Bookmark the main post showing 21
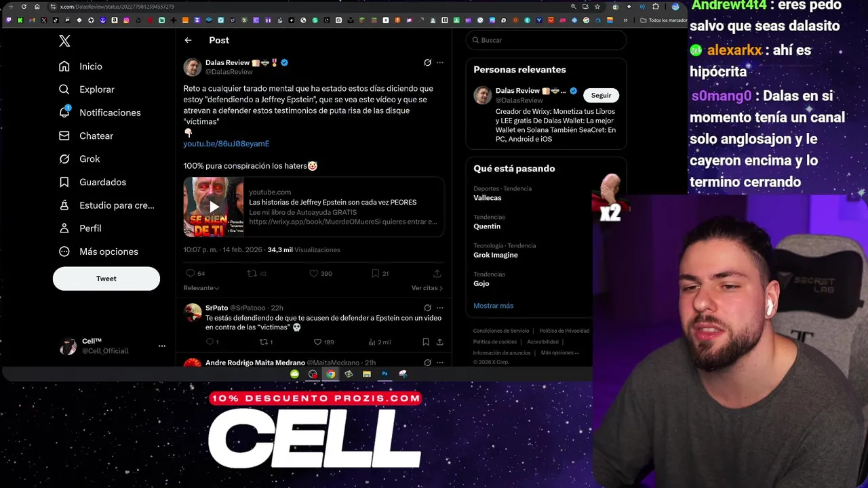This screenshot has height=488, width=868. [x=380, y=273]
